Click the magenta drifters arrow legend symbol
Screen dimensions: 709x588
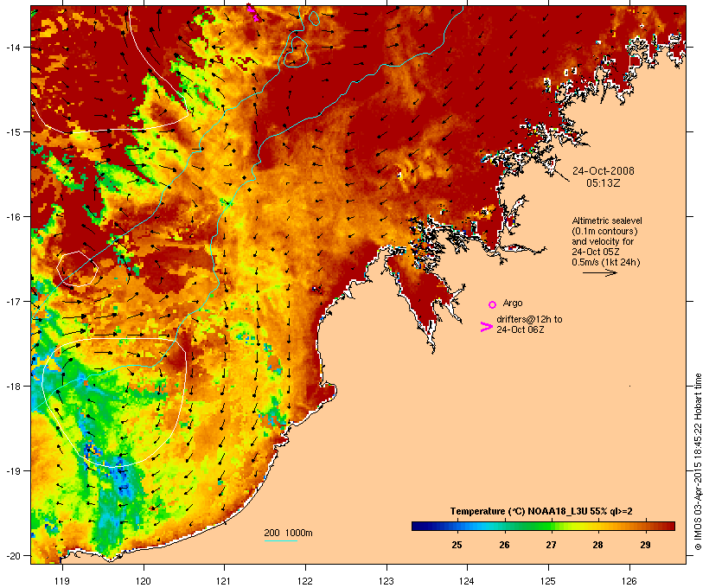pos(486,327)
